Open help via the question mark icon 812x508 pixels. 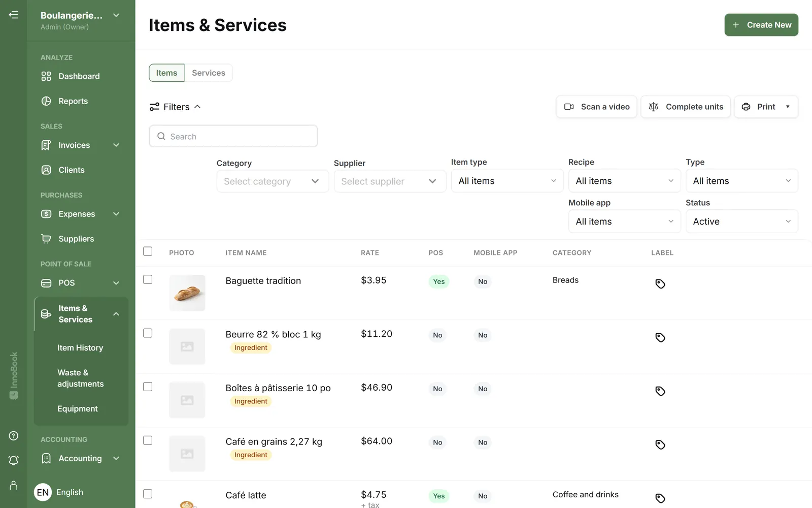tap(14, 436)
